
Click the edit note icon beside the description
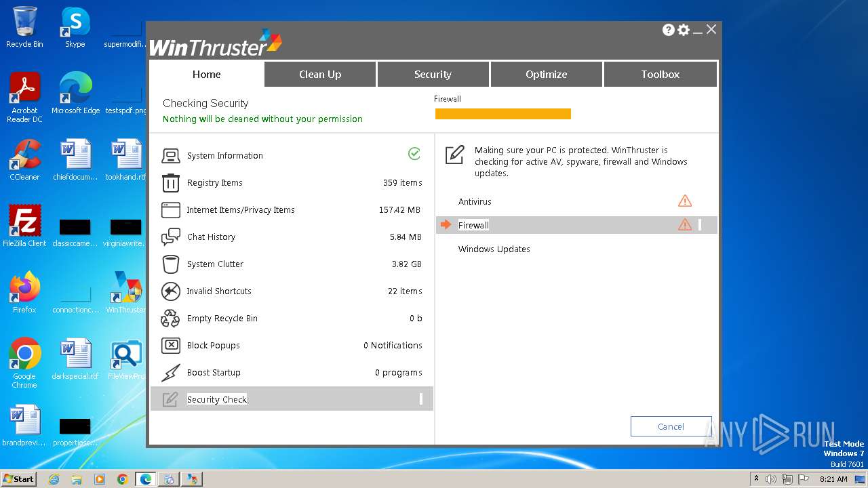[455, 155]
